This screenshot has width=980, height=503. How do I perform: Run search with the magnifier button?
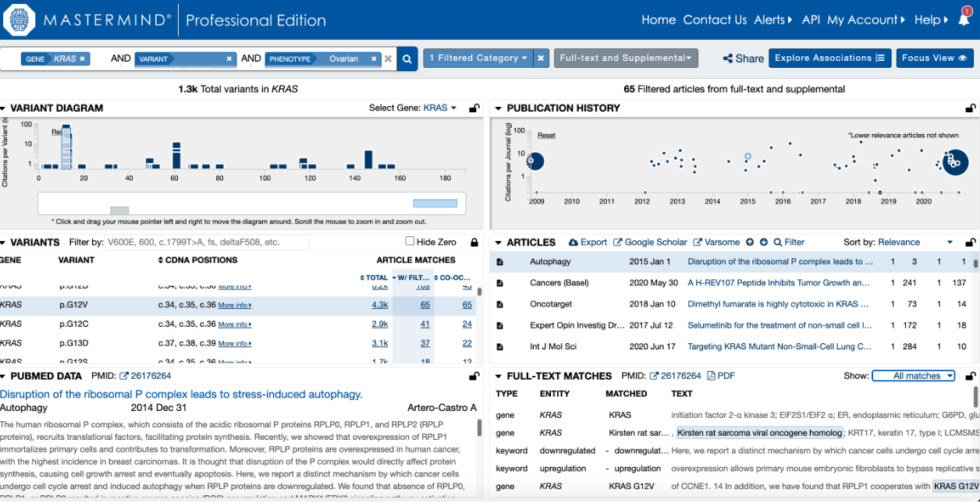(407, 58)
